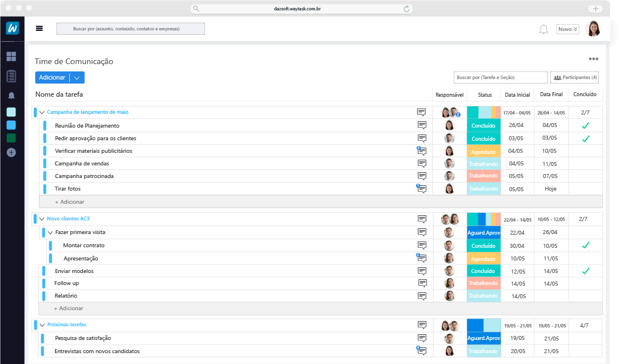Collapse the Campanha de lançamento de maio section

[42, 113]
